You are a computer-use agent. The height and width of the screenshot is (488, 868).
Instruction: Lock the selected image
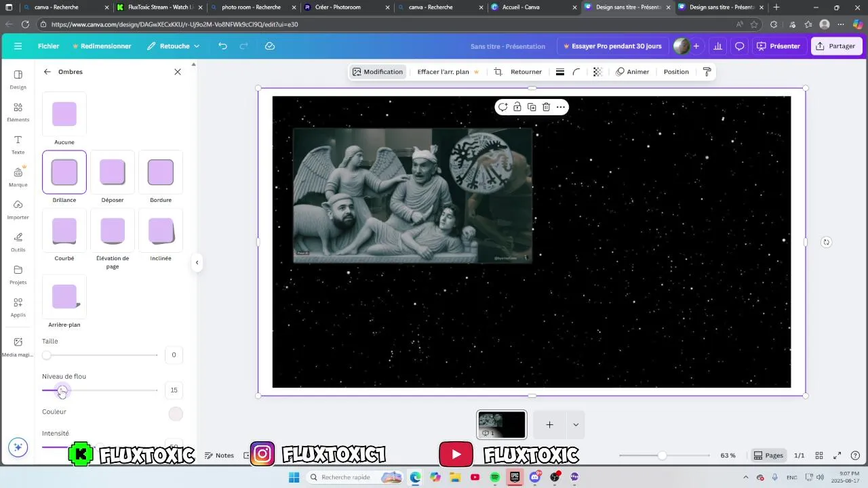[x=517, y=107]
